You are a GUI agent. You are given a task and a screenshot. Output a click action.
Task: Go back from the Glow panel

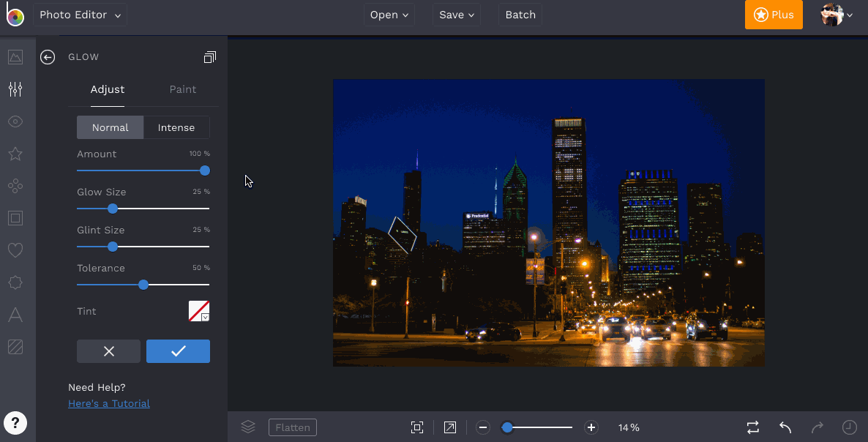[48, 57]
